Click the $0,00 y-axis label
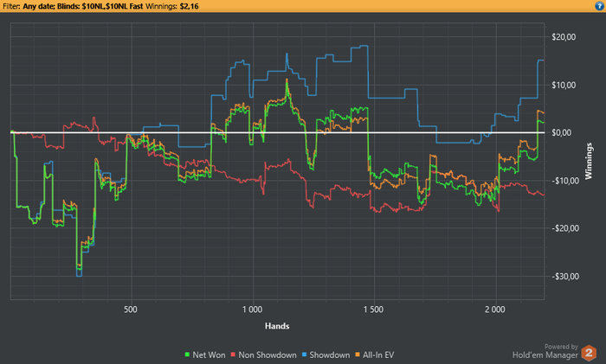606x364 pixels. point(561,133)
